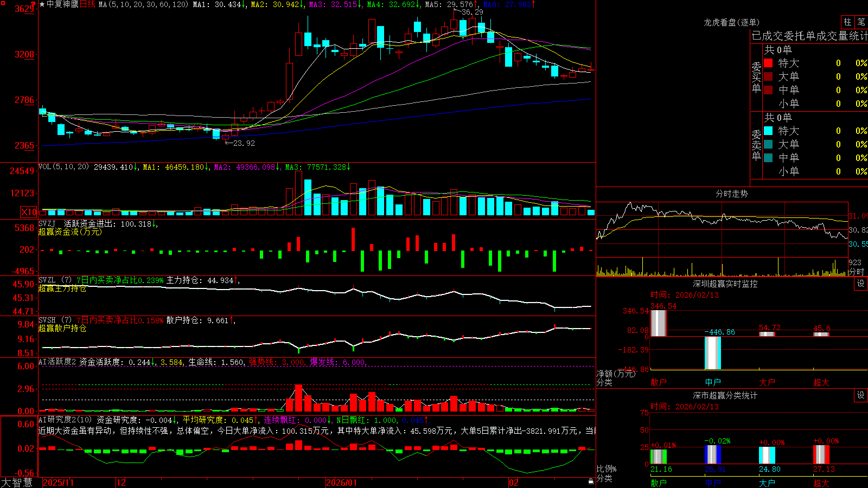Open 设 settings for 深市超赢分类统计
Screen dimensions: 868x488
[861, 395]
